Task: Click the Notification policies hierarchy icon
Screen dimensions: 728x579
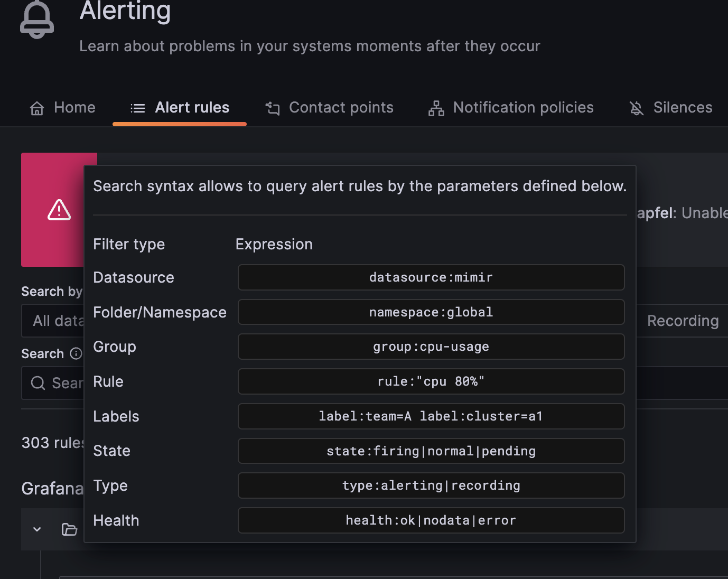Action: point(435,108)
